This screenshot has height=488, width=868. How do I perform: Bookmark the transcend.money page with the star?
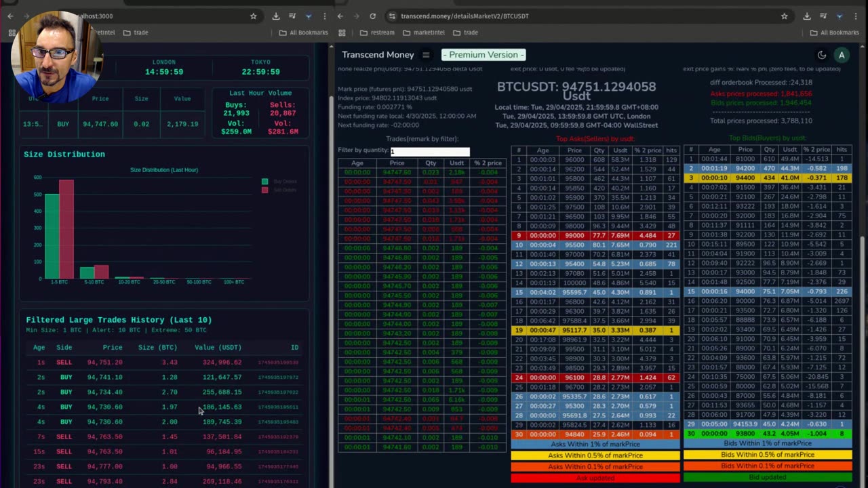(x=785, y=16)
